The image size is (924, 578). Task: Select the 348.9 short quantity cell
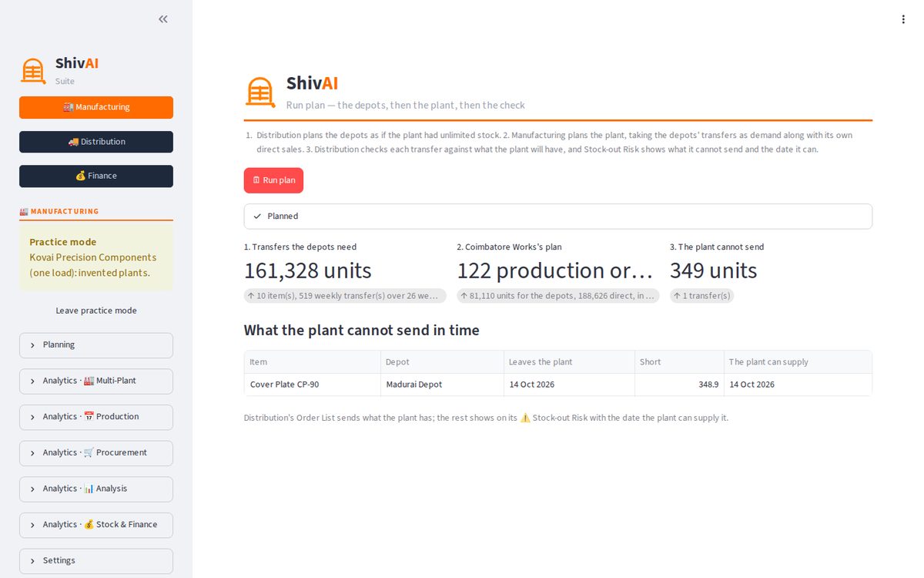coord(678,385)
